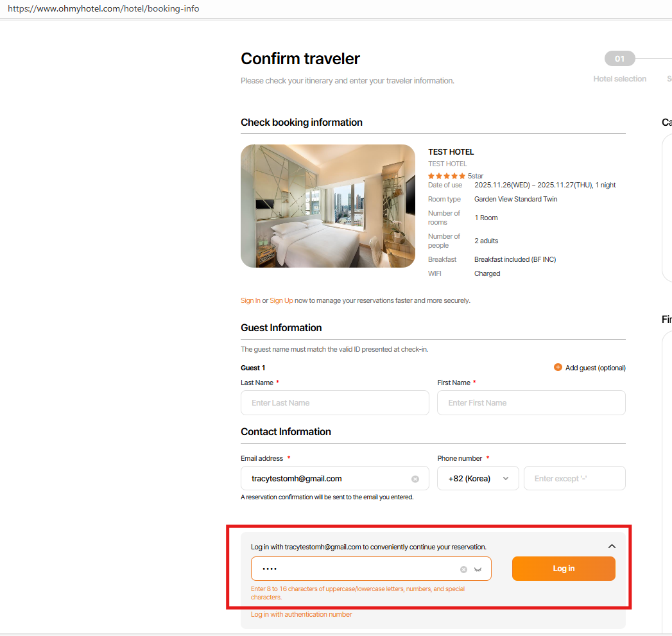672x636 pixels.
Task: Collapse the login panel chevron
Action: 612,546
